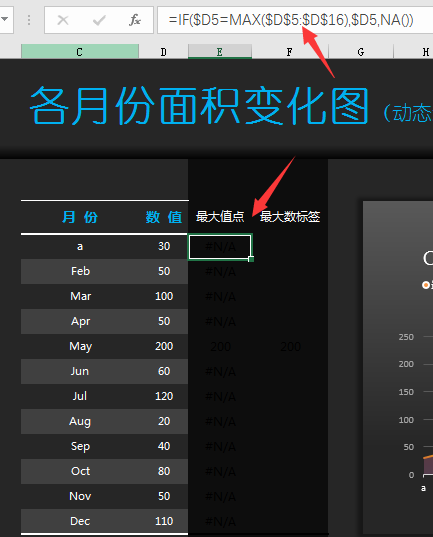Click the value 100 in Mar row
433x537 pixels.
pos(164,296)
